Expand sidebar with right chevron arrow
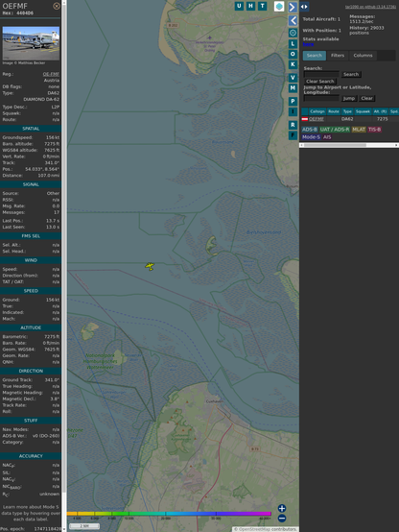This screenshot has height=532, width=399. point(293,7)
